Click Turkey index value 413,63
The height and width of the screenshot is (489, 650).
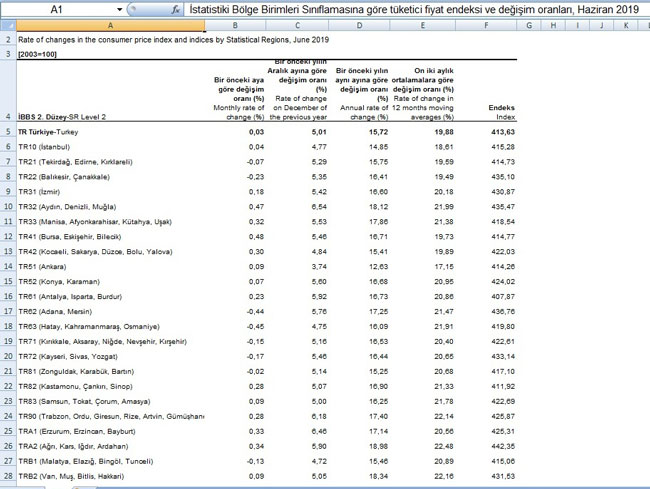point(503,132)
